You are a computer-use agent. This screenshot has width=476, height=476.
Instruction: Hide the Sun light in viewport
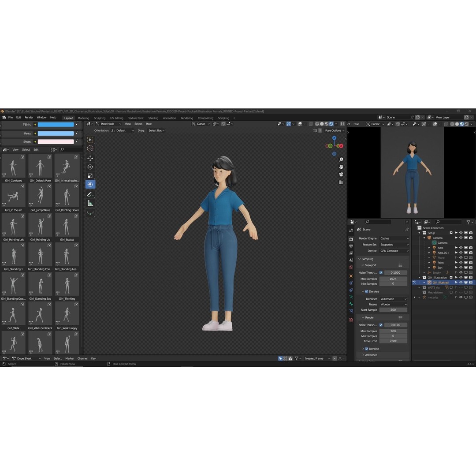click(x=461, y=268)
